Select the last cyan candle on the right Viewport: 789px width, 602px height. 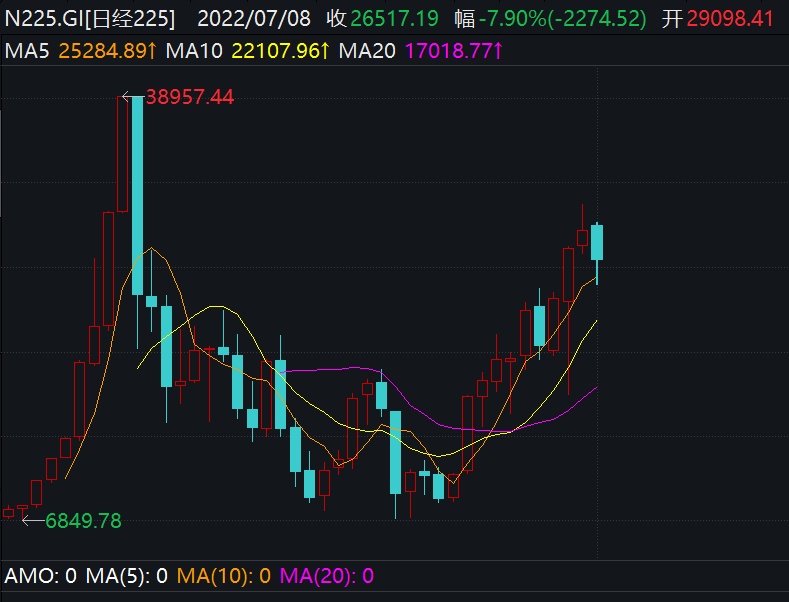(x=597, y=241)
